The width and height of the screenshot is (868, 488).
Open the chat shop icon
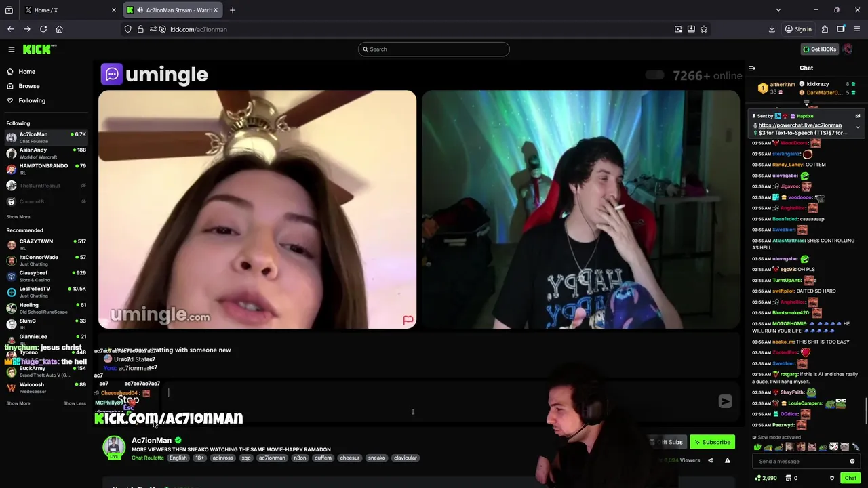(787, 478)
